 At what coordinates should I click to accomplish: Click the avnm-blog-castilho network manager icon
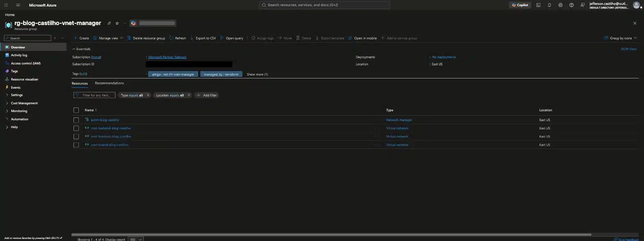tap(87, 119)
